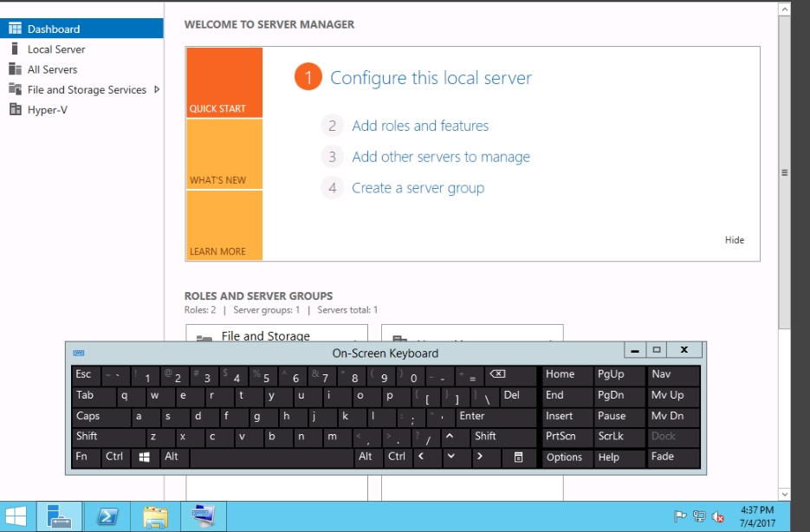The image size is (810, 532).
Task: Select the WHAT'S NEW tile
Action: [224, 154]
